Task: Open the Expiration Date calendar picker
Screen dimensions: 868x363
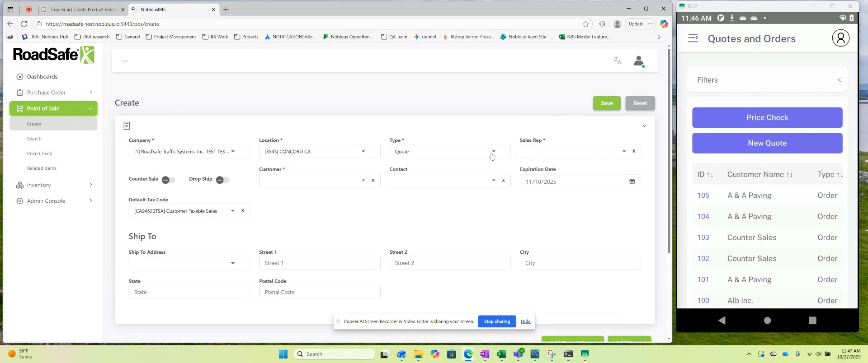Action: [632, 181]
